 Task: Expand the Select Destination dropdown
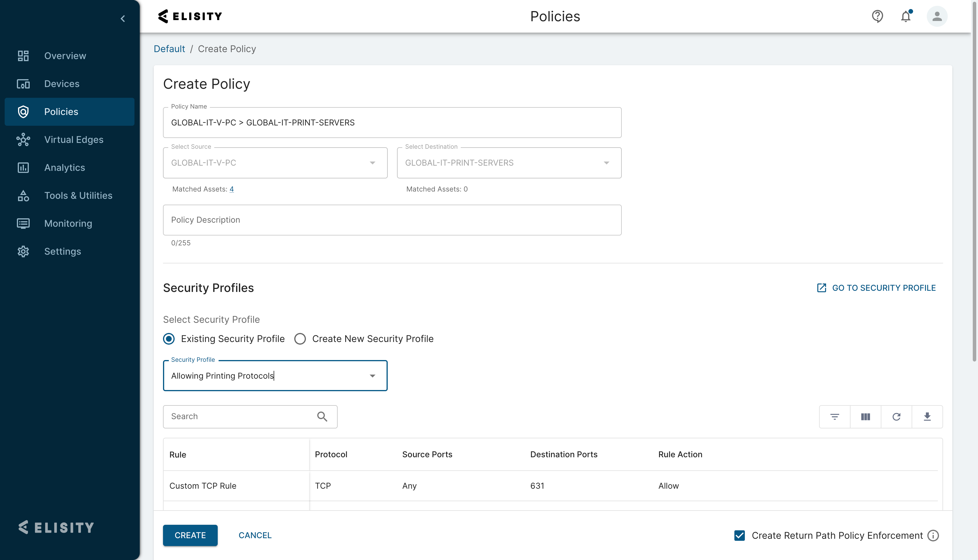pyautogui.click(x=606, y=163)
